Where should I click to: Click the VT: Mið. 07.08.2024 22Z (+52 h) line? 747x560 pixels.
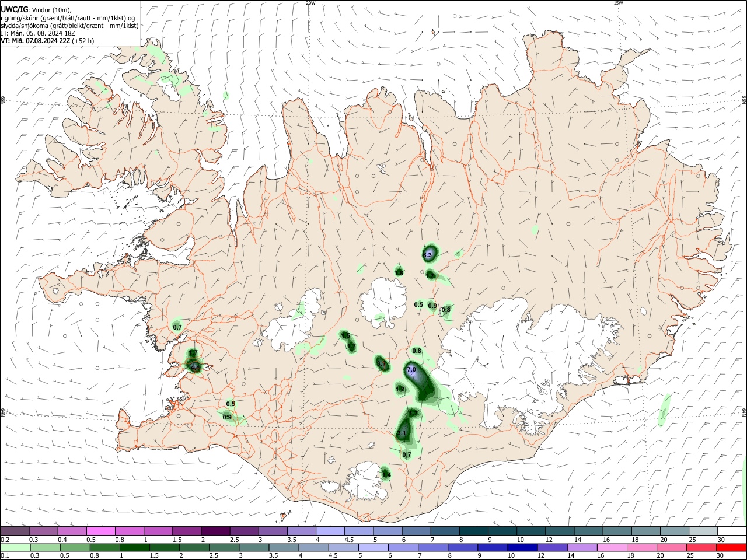tap(47, 41)
